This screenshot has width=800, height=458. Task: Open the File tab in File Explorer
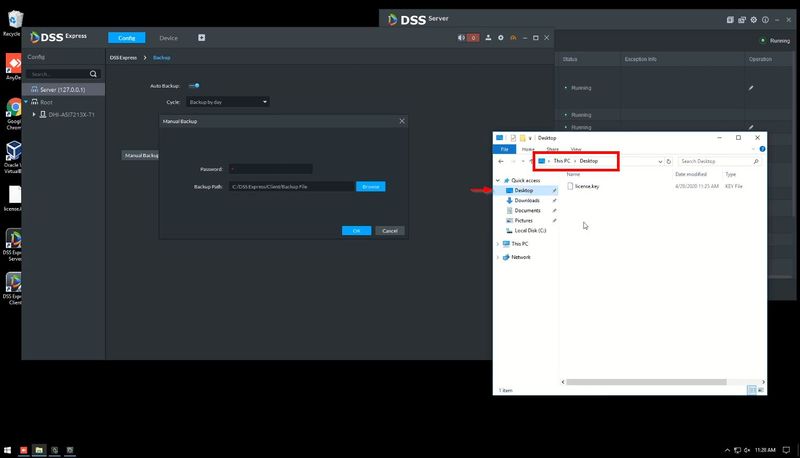[505, 149]
